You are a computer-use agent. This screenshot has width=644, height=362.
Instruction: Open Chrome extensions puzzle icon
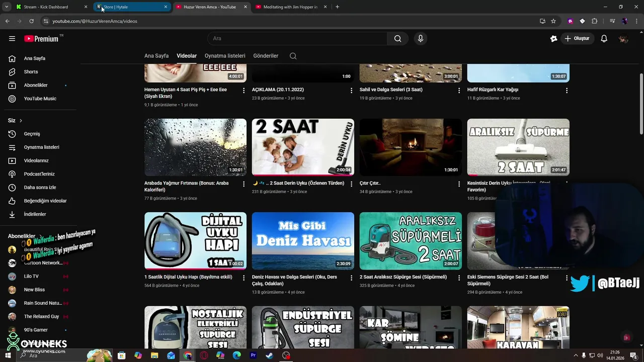[x=595, y=21]
